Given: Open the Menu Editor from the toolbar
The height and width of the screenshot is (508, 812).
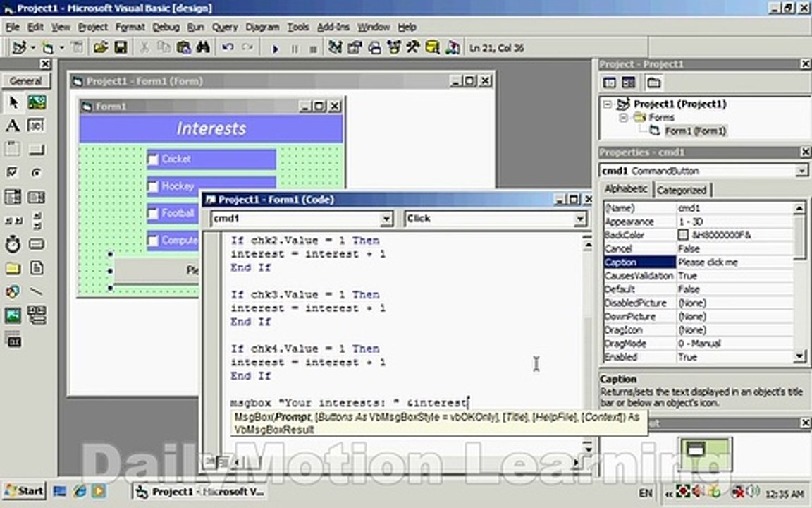Looking at the screenshot, I should click(77, 48).
